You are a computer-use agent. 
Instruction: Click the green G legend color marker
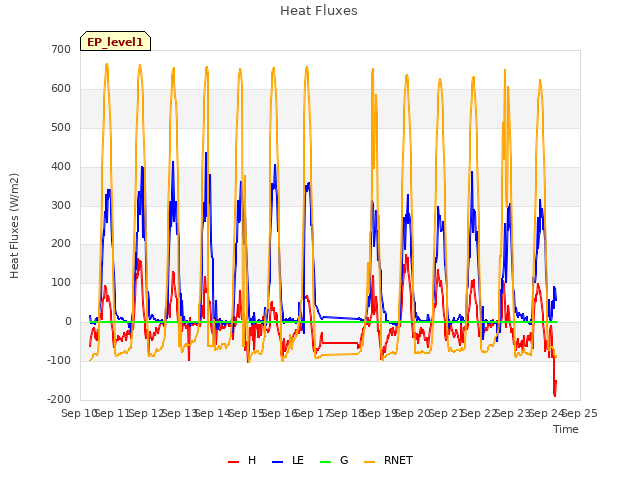click(326, 462)
